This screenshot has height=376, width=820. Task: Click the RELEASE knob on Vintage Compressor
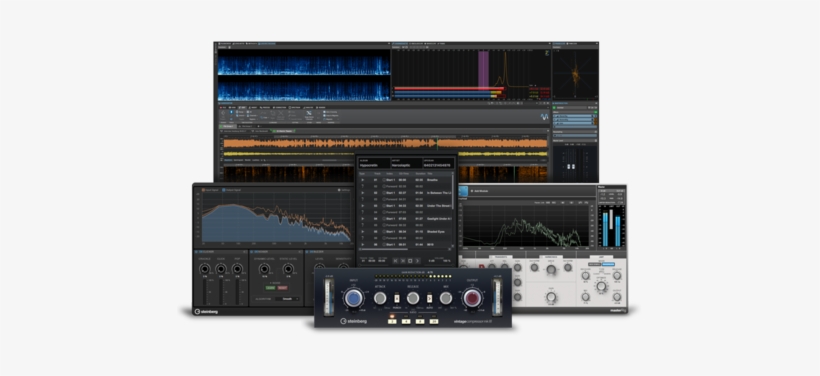coord(413,298)
